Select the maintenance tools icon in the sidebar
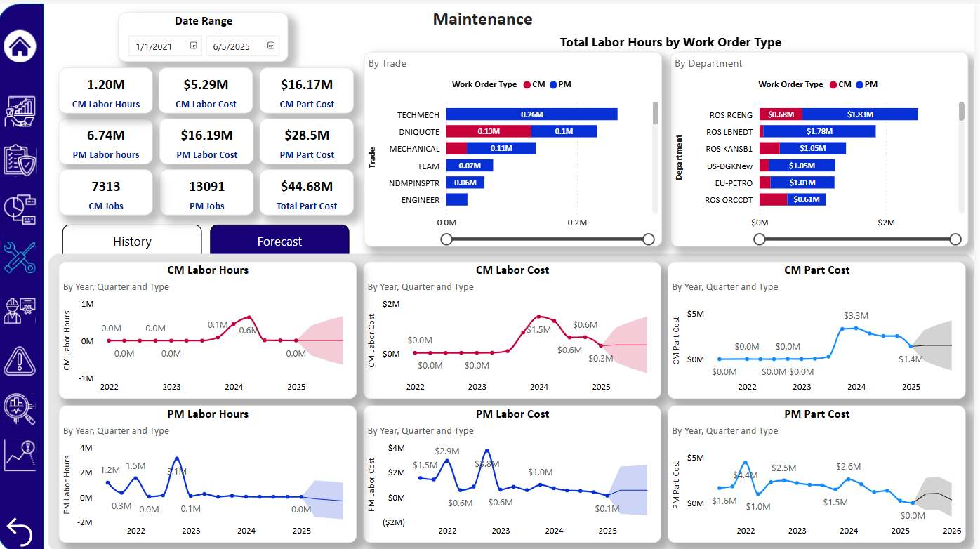Image resolution: width=980 pixels, height=549 pixels. click(21, 256)
